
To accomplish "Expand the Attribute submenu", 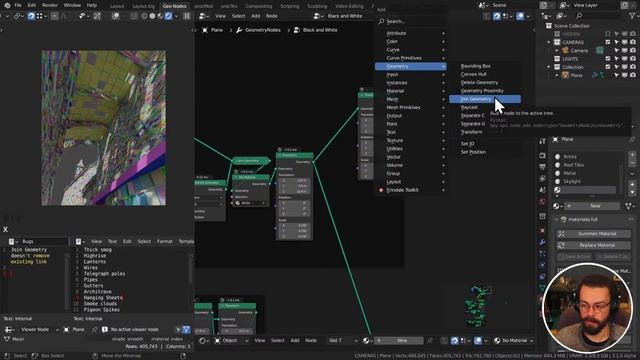I will tap(411, 33).
